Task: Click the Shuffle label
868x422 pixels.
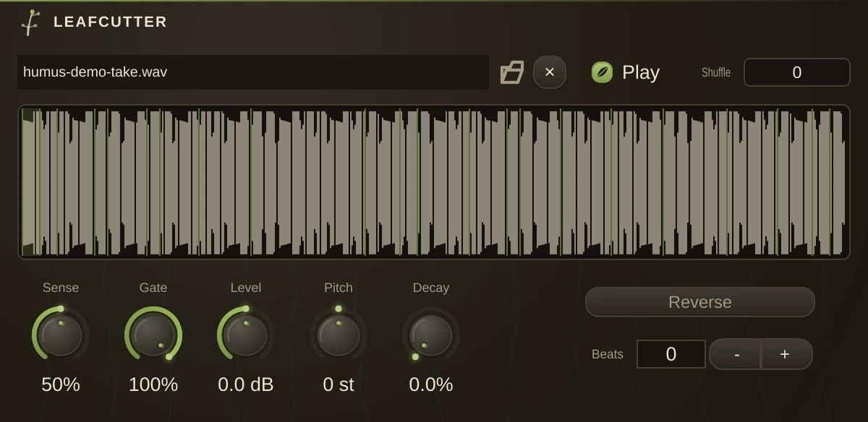Action: click(716, 72)
